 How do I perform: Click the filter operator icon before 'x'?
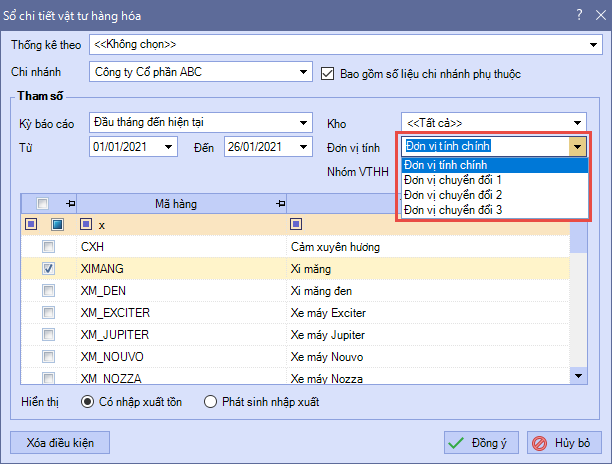tap(87, 224)
